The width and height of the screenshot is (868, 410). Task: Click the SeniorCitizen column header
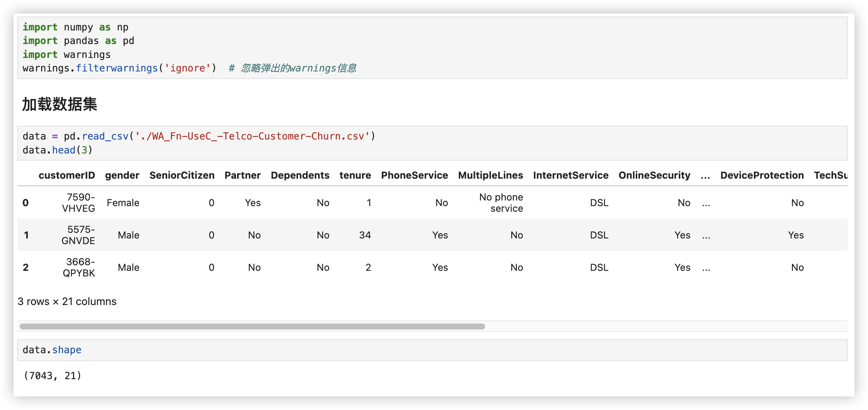coord(182,175)
